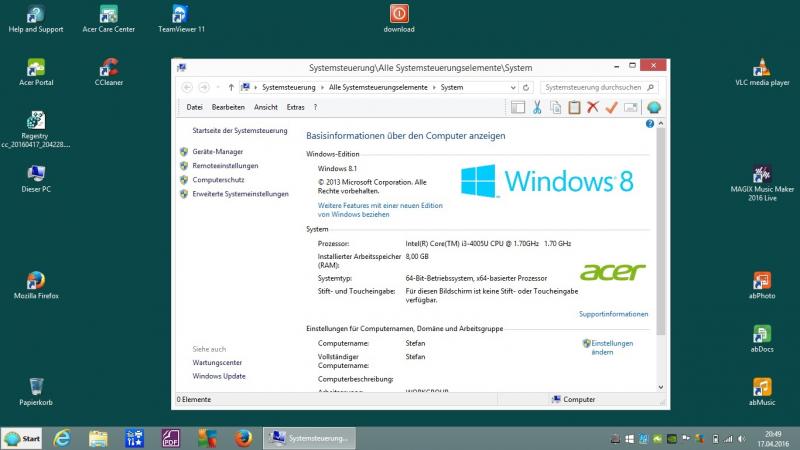Click the Alle Systemsteuerungselemente breadcrumb segment

[378, 87]
